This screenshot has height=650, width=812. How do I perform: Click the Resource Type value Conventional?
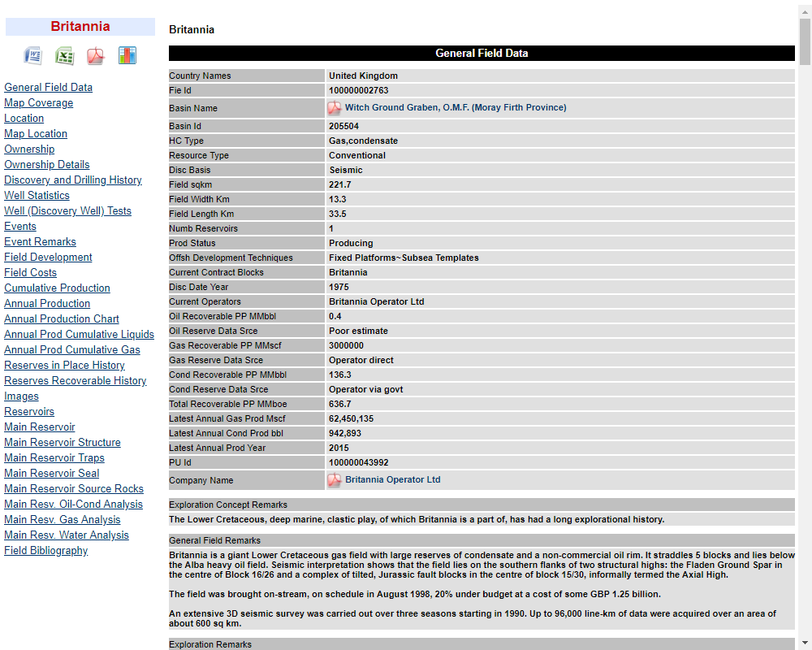tap(357, 155)
